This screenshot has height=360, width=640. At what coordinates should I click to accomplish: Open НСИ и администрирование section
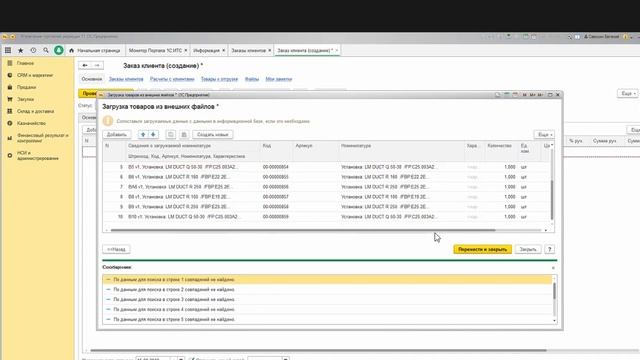click(38, 156)
